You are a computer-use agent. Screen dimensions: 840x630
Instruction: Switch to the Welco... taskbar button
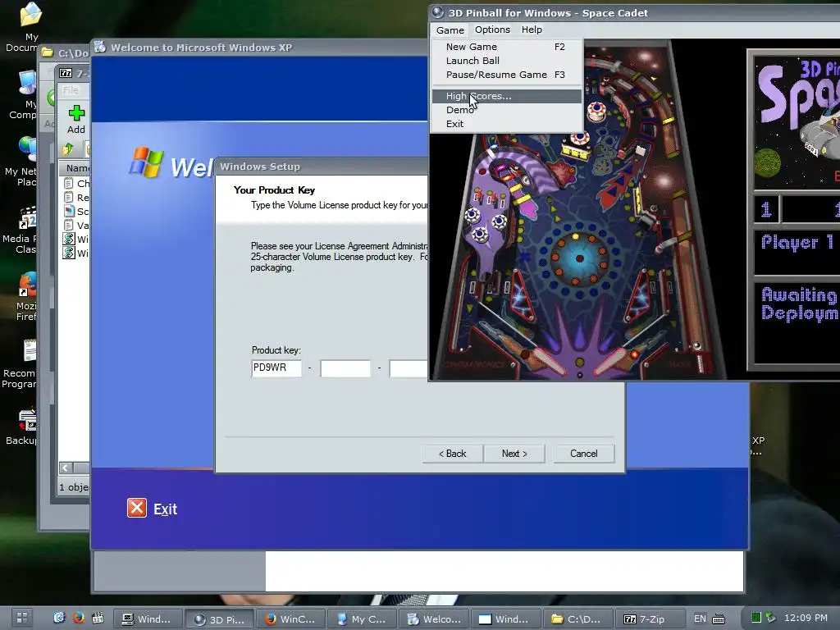click(433, 619)
